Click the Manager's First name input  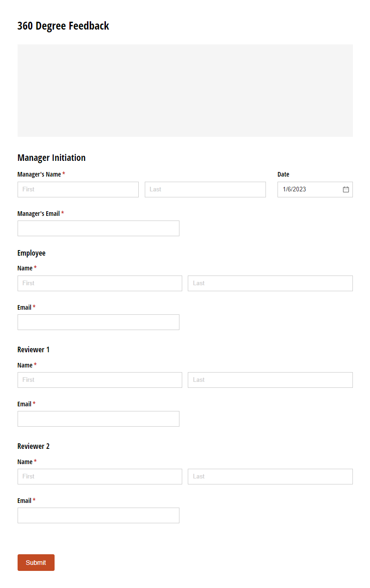tap(78, 189)
